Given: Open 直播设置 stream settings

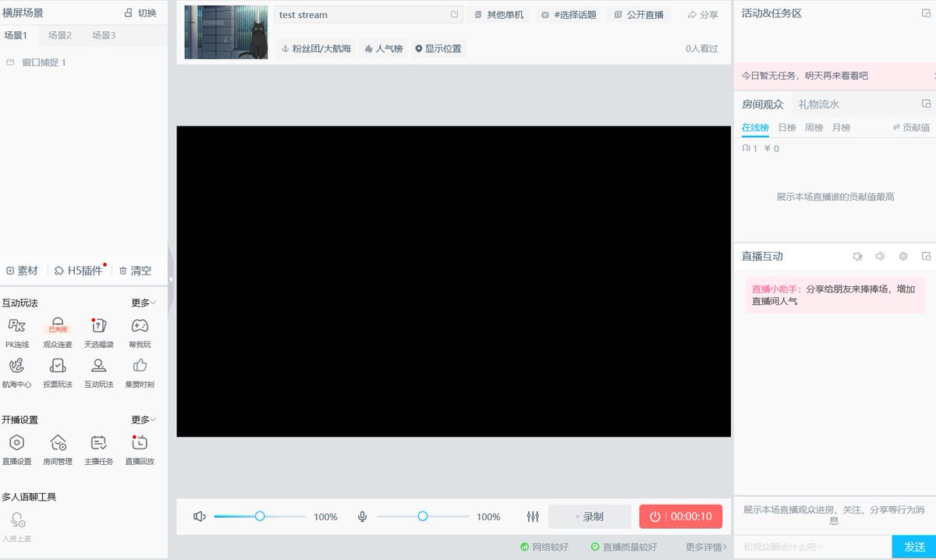Looking at the screenshot, I should (x=17, y=450).
